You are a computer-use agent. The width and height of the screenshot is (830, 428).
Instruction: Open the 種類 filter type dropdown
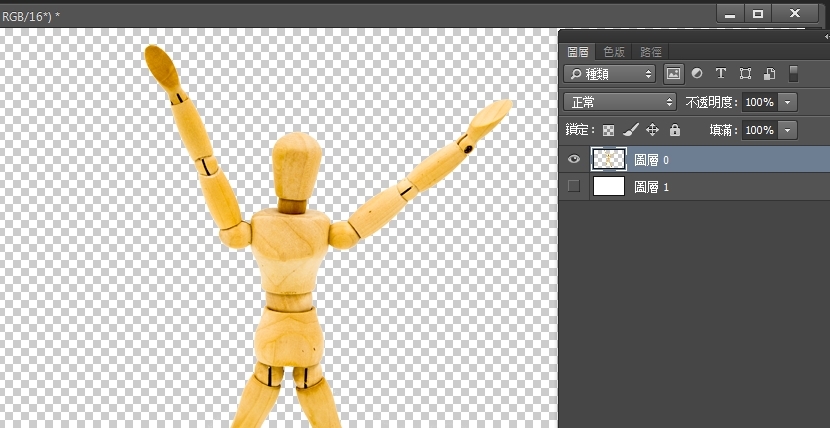[x=609, y=74]
